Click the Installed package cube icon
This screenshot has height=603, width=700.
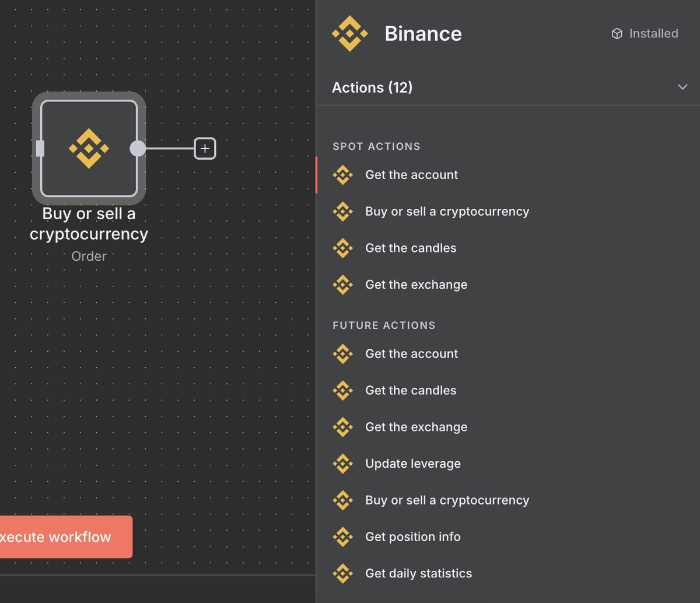click(x=617, y=34)
